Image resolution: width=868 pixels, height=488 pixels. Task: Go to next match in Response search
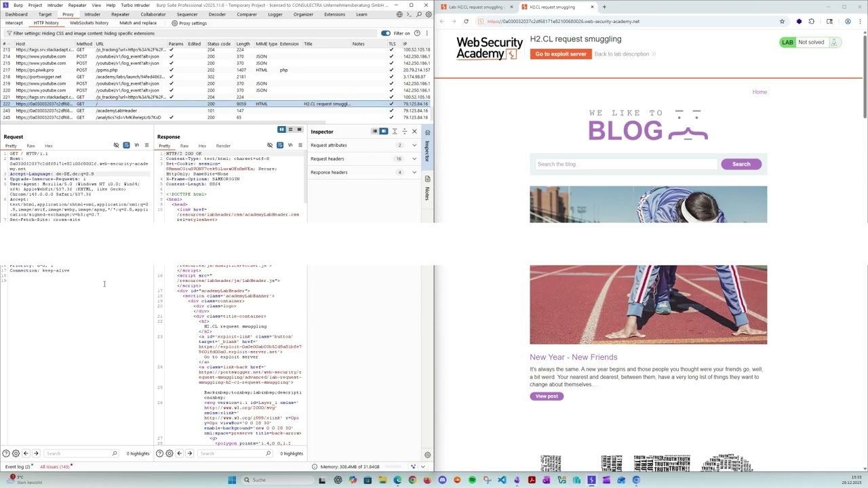coord(189,453)
